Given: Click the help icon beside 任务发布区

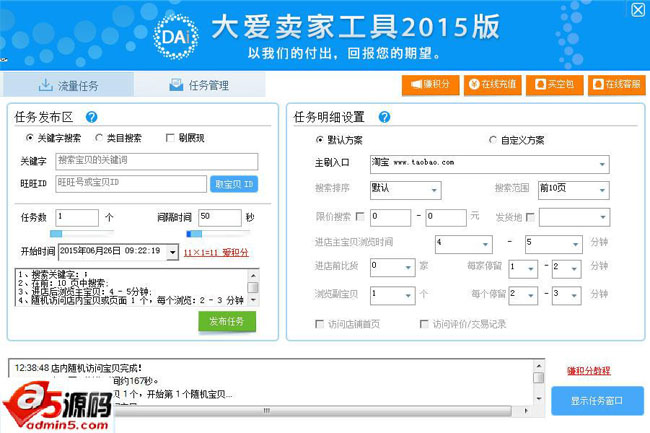Looking at the screenshot, I should 91,117.
